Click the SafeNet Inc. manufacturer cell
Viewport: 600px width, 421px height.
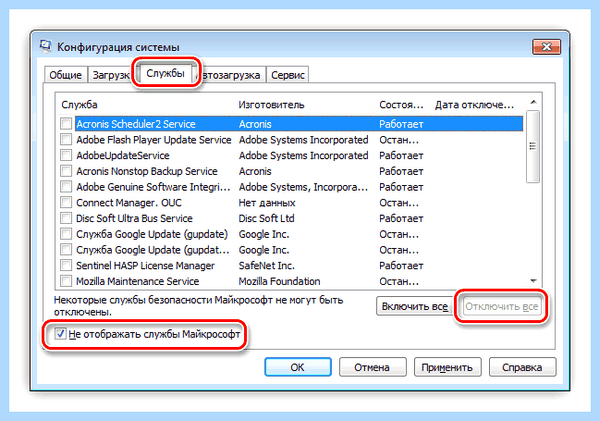click(x=267, y=265)
